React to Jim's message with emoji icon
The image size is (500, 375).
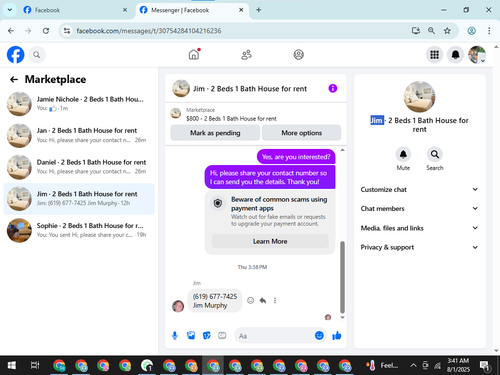click(250, 300)
